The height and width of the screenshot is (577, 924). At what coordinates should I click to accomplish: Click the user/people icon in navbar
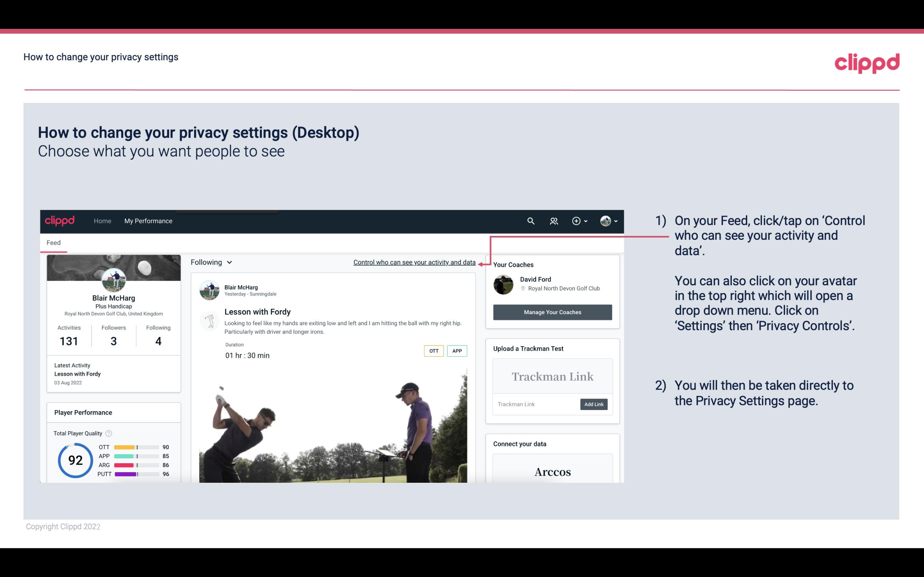tap(553, 221)
